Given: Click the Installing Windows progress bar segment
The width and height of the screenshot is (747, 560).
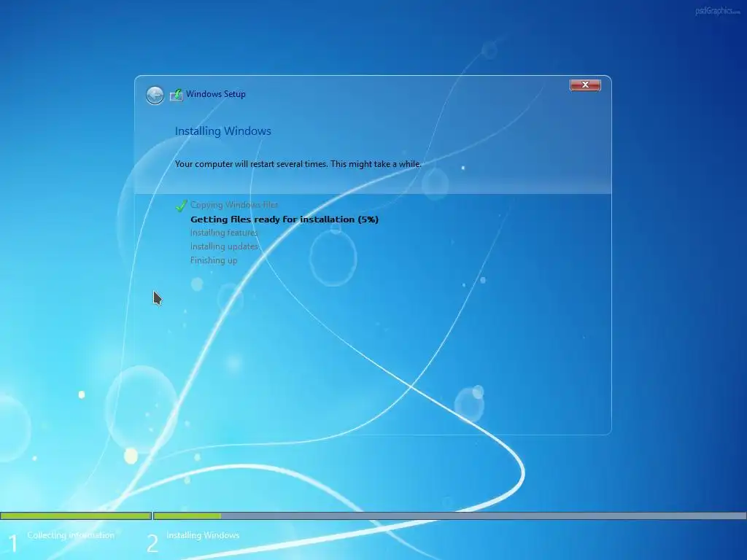Looking at the screenshot, I should [x=449, y=516].
